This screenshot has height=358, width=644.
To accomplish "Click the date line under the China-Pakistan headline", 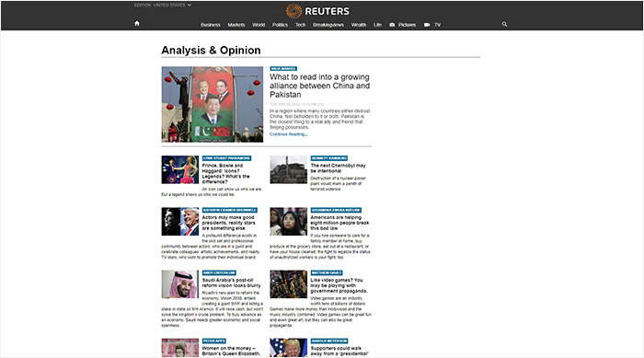I will (296, 104).
